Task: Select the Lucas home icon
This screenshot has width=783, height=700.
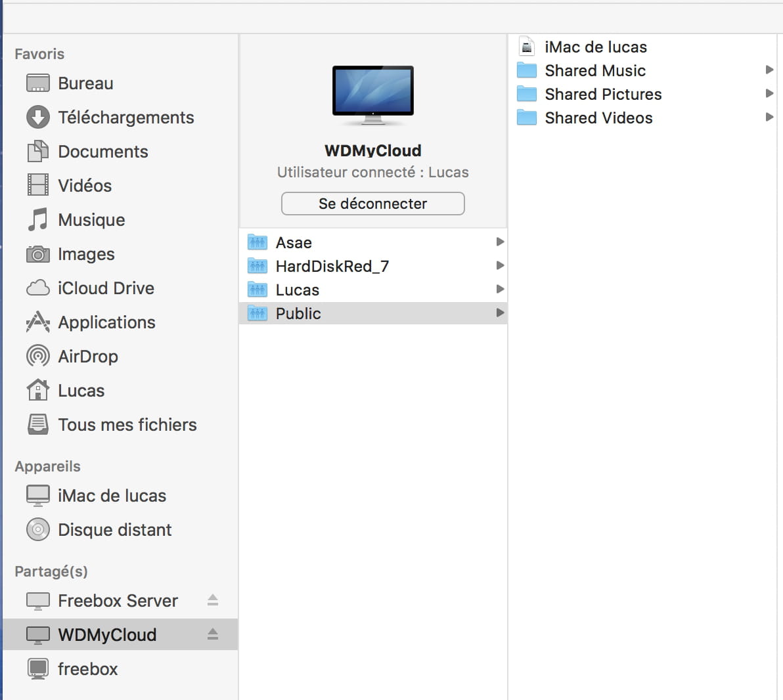Action: click(x=38, y=390)
